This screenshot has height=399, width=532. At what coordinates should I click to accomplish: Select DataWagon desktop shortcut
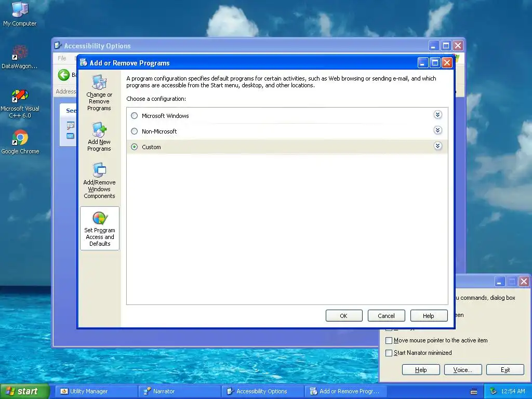tap(20, 57)
